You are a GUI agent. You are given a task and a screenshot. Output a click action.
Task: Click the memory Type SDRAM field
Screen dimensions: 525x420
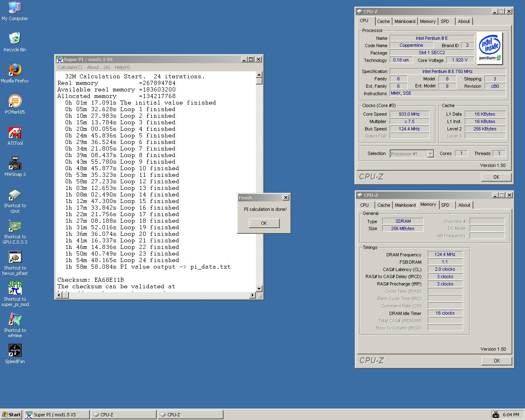[403, 221]
